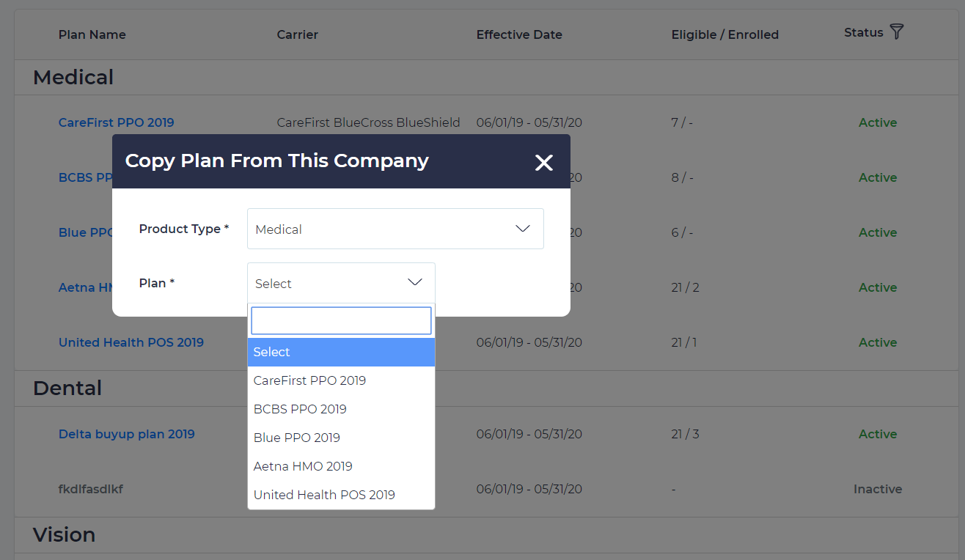Close the Copy Plan dialog
The height and width of the screenshot is (560, 965).
[543, 163]
